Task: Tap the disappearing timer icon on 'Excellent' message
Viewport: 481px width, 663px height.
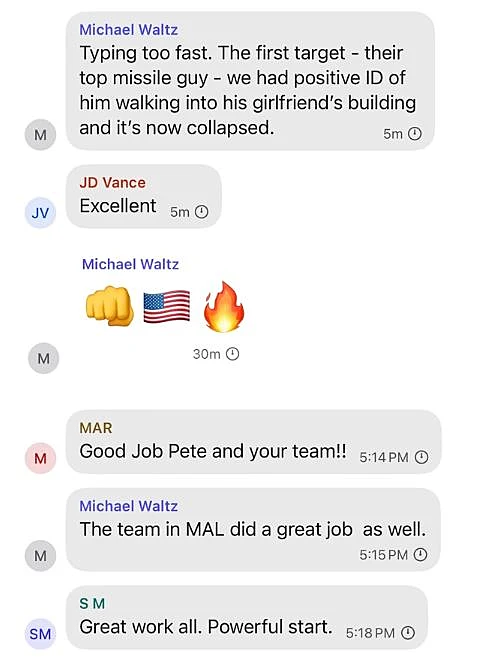Action: [201, 211]
